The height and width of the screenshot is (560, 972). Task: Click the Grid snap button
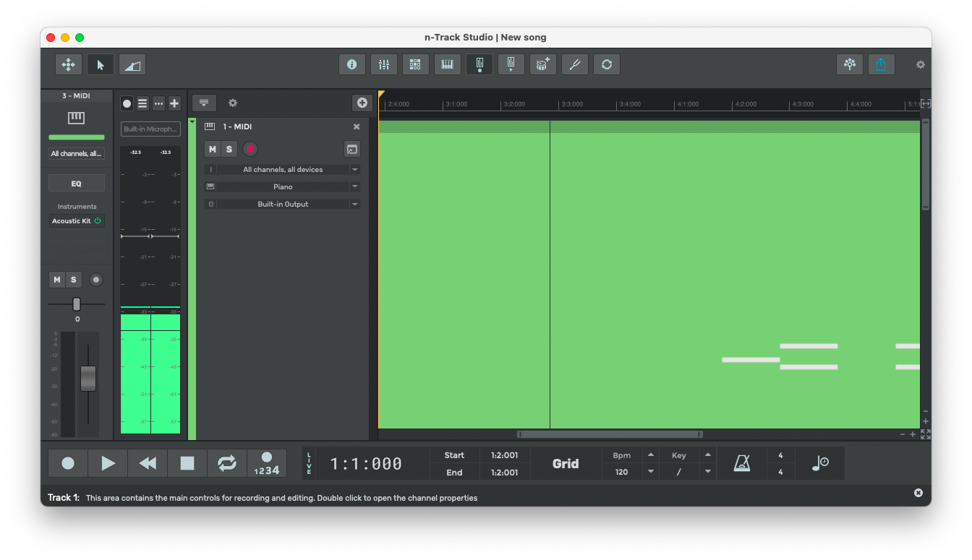click(566, 464)
